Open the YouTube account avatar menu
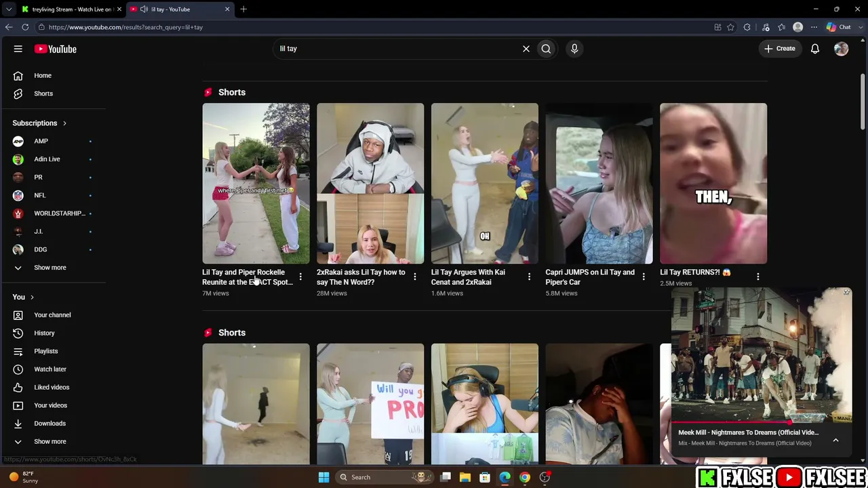Screen dimensions: 868x488 [x=841, y=49]
